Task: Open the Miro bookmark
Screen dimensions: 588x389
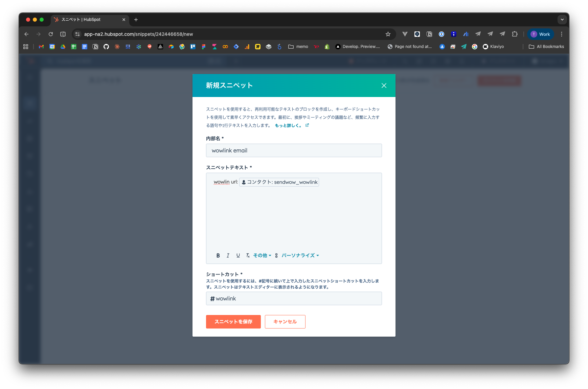Action: (258, 47)
